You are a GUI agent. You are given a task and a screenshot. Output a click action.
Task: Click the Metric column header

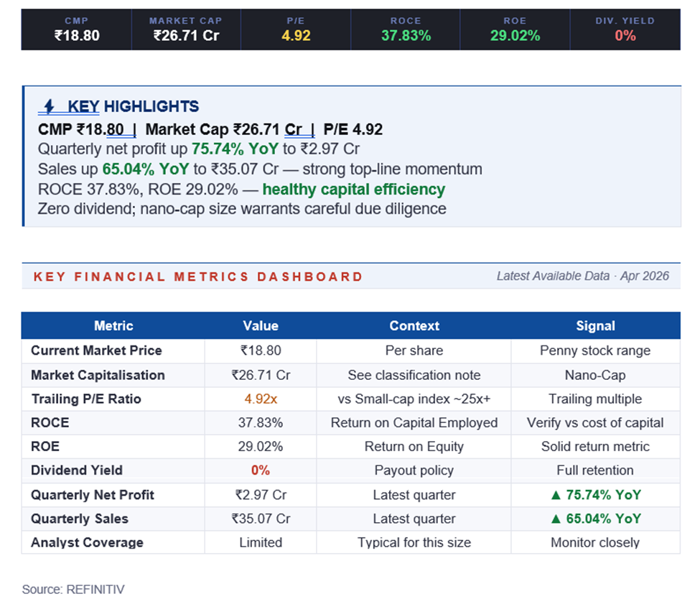(113, 325)
